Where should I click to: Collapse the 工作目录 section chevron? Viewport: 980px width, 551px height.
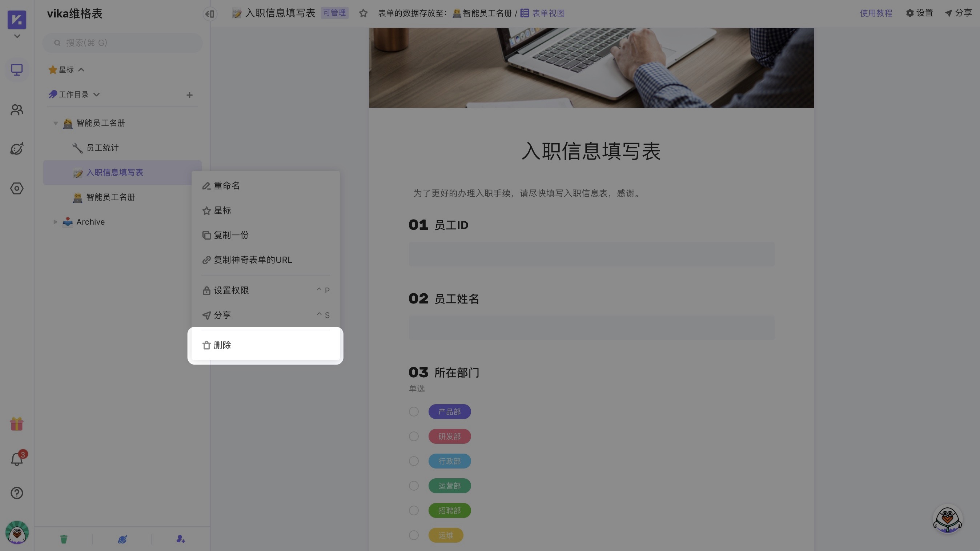[97, 95]
